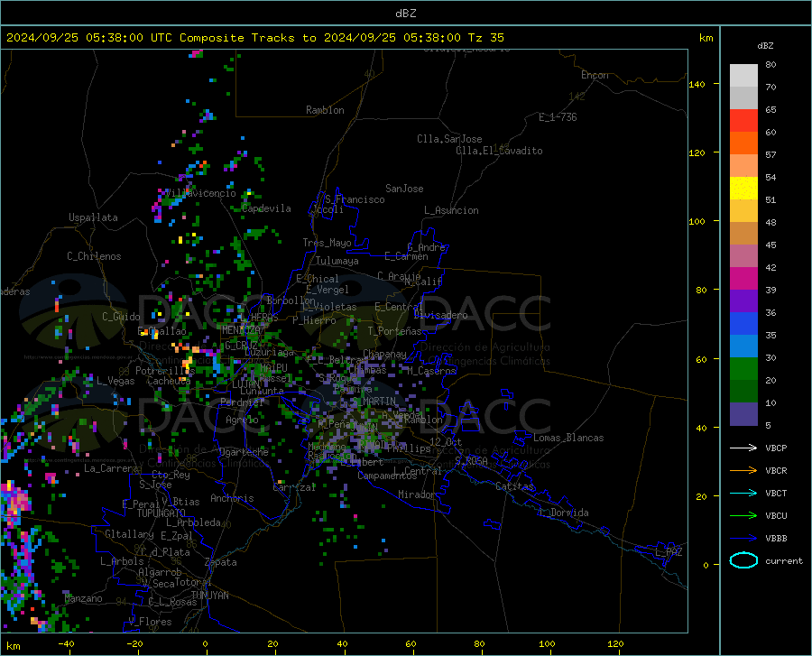The width and height of the screenshot is (812, 656).
Task: Click the Lomas_Blancas map label
Action: tap(568, 438)
